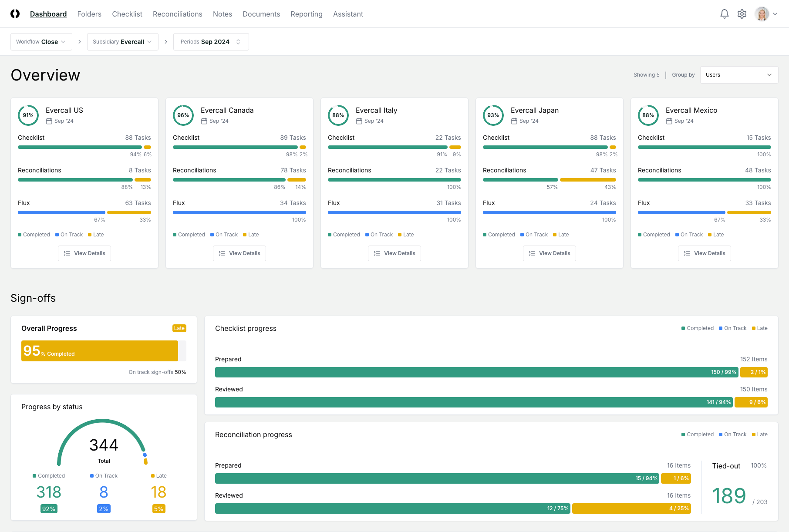Click Evercall Japan 93% progress ring
789x532 pixels.
493,115
